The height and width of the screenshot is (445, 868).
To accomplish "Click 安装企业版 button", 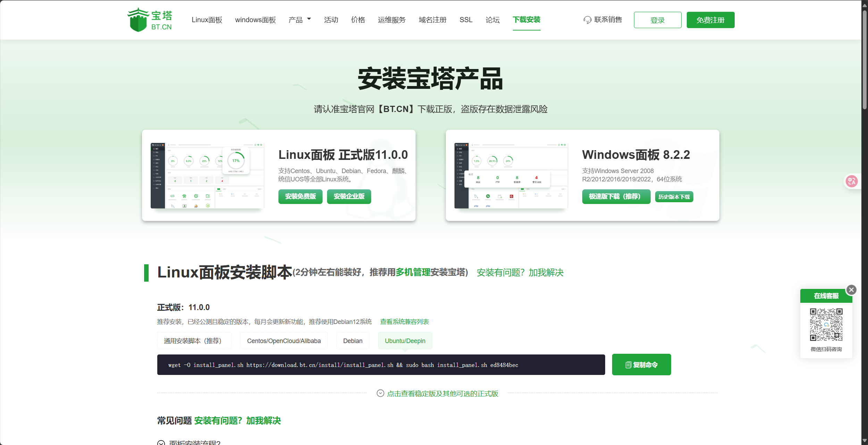I will 349,196.
